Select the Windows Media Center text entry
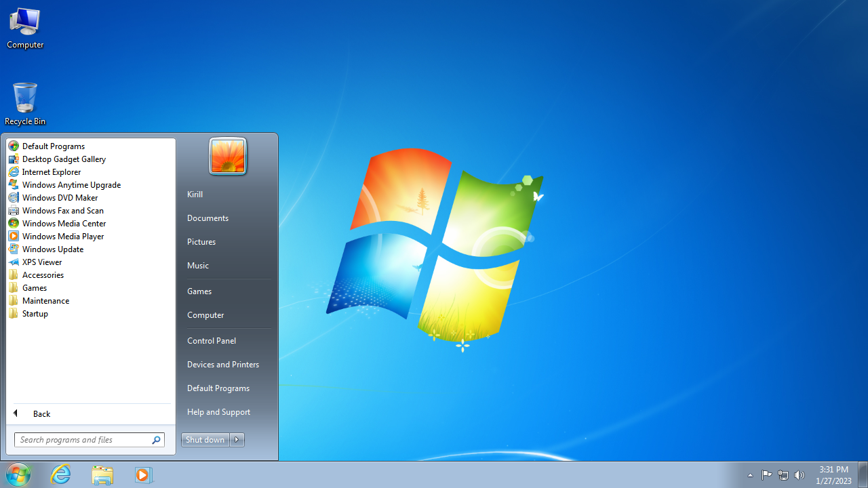The image size is (868, 488). 64,224
